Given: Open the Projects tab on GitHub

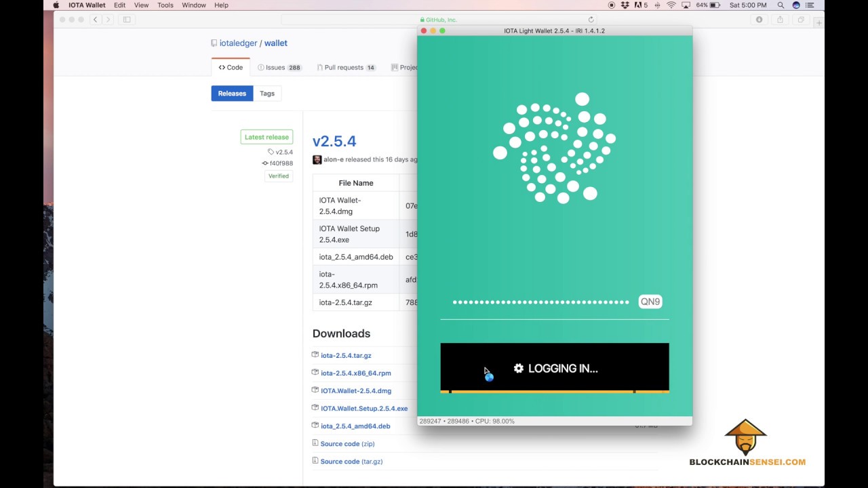Looking at the screenshot, I should point(404,67).
